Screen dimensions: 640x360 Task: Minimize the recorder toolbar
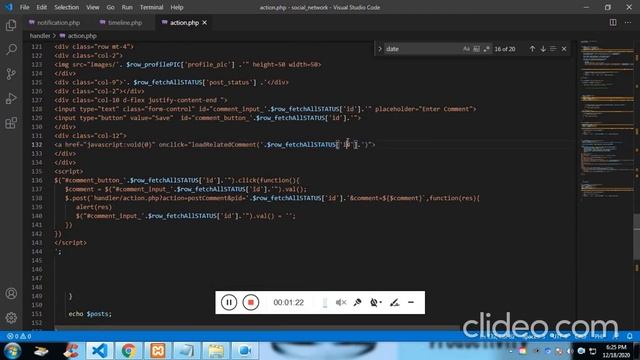pos(411,302)
